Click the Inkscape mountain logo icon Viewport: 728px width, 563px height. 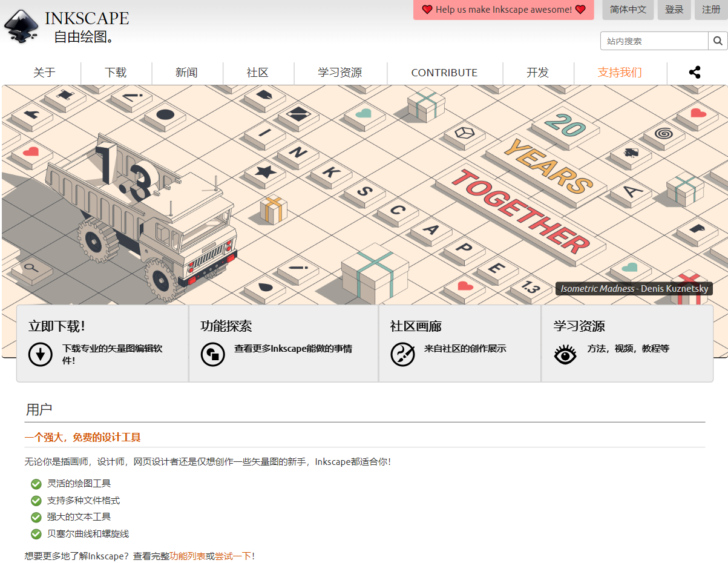21,26
